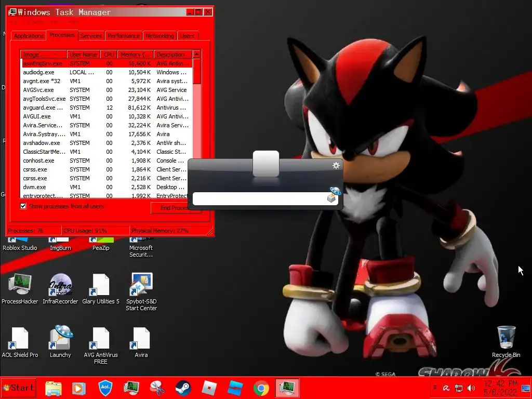Open the Microsoft Security desktop shortcut

coord(141,248)
